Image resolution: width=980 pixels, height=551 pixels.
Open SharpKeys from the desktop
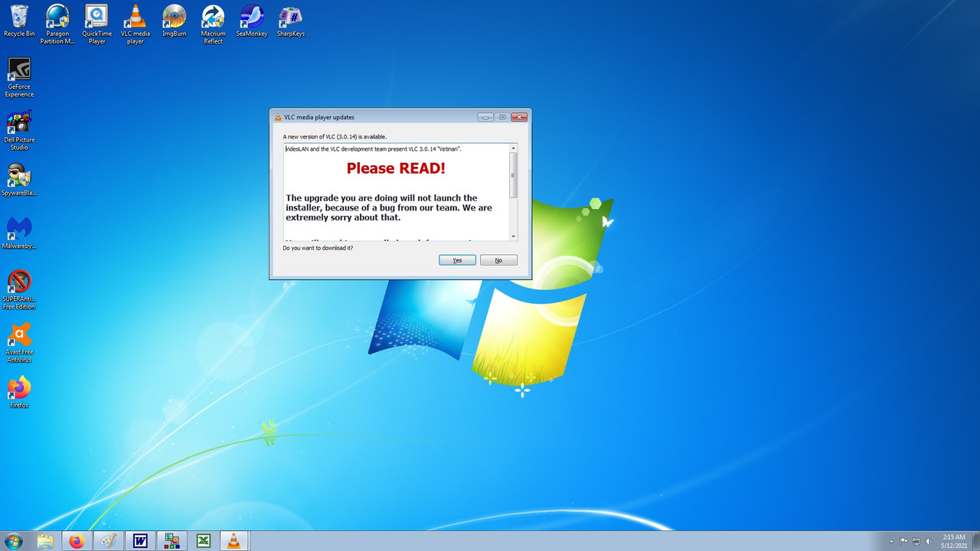pyautogui.click(x=290, y=19)
